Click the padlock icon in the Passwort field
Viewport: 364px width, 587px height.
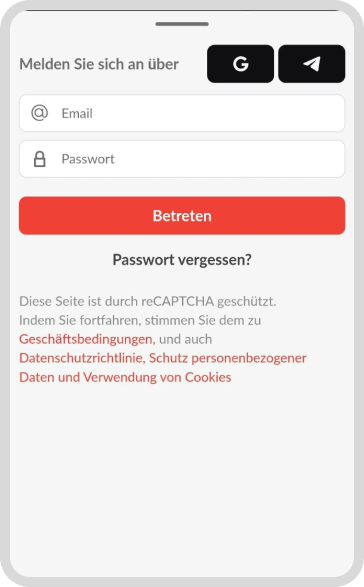(39, 159)
